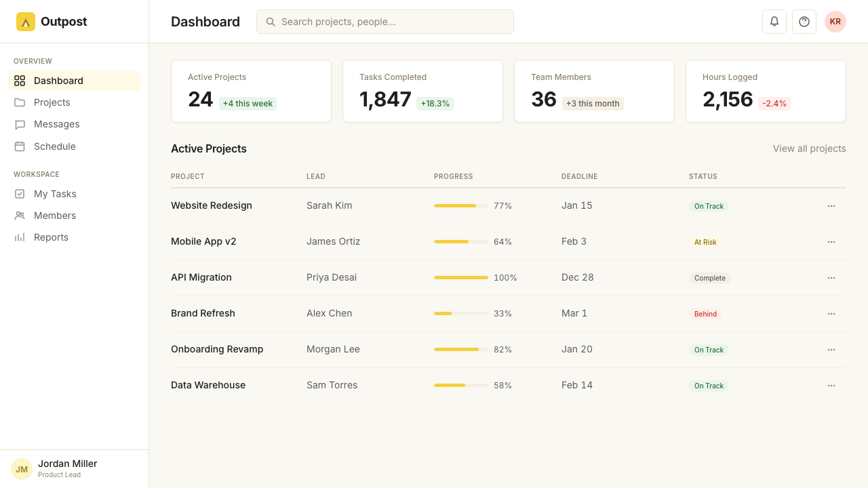Click the Reports bar chart icon
Screen dimensions: 868x488
[20, 237]
